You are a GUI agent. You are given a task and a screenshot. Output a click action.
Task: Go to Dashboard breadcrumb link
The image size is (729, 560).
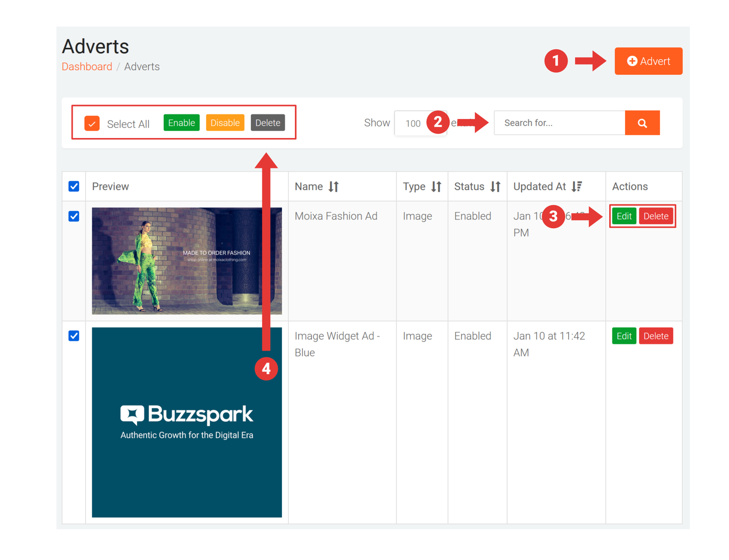point(87,67)
